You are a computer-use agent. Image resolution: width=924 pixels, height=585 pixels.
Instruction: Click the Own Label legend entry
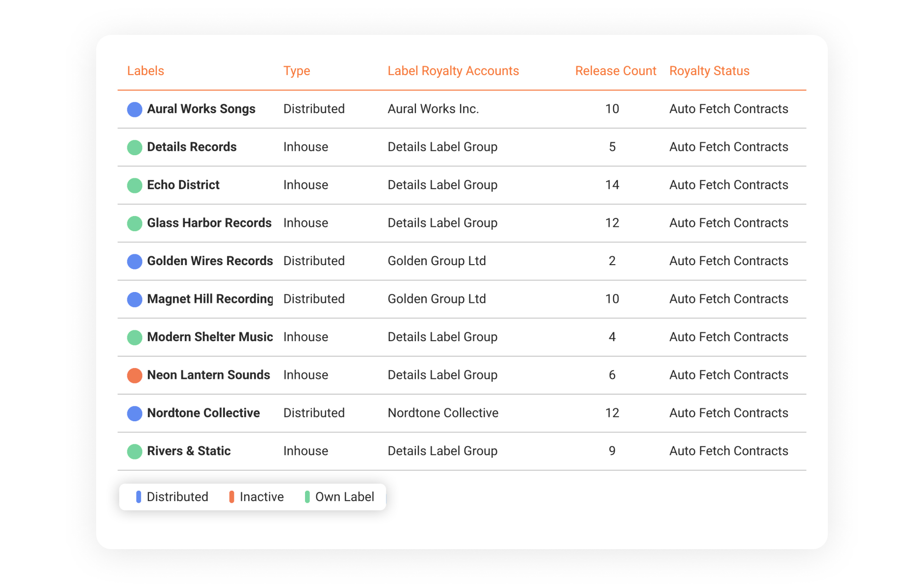click(344, 497)
